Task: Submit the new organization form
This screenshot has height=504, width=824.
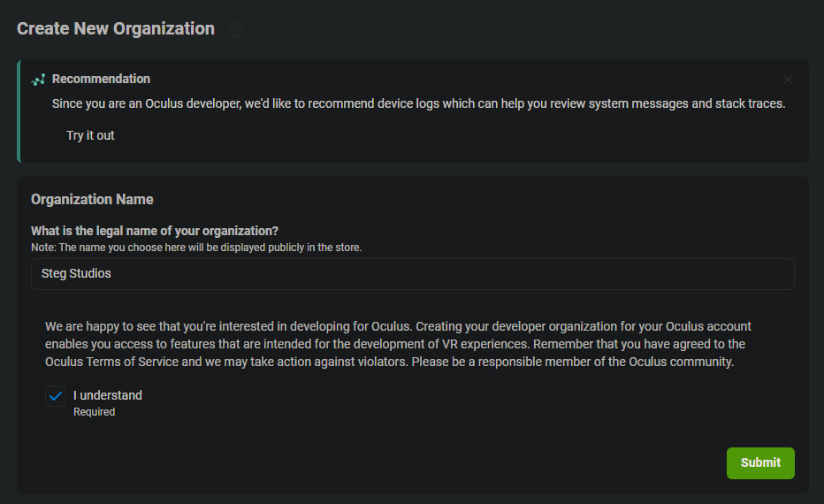Action: pos(760,463)
